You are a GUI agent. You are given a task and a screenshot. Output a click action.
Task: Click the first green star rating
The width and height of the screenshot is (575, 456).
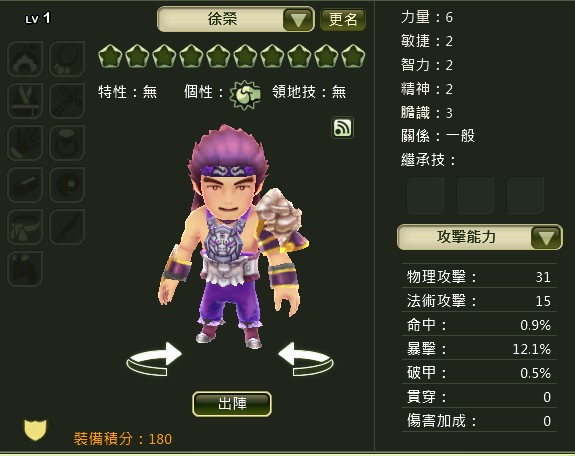click(110, 56)
